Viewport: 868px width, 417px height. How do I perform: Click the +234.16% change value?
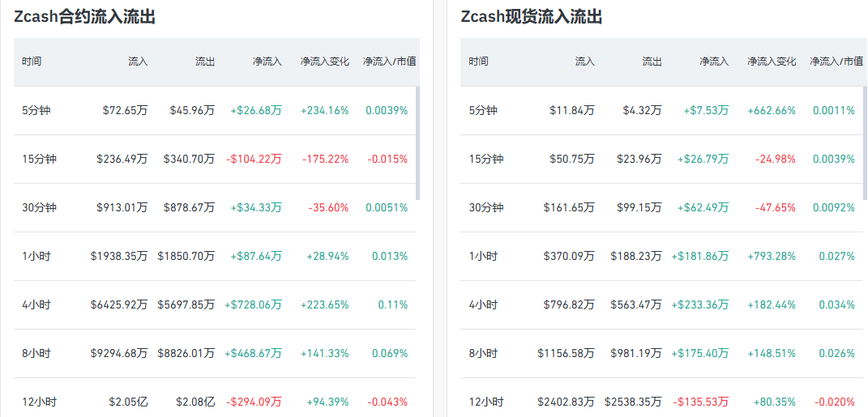tap(325, 111)
